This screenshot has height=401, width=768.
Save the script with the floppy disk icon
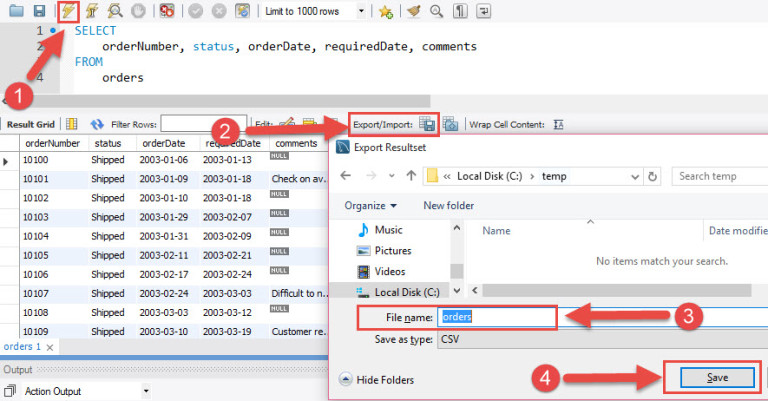coord(39,11)
